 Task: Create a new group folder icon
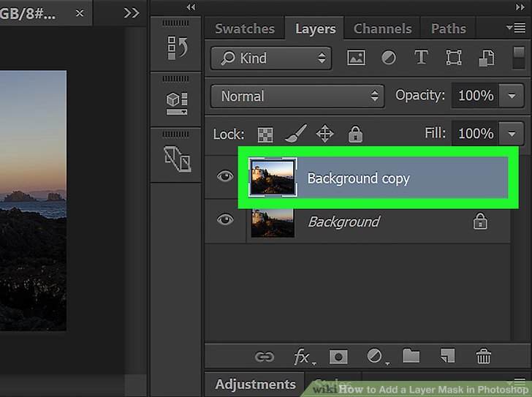(411, 357)
